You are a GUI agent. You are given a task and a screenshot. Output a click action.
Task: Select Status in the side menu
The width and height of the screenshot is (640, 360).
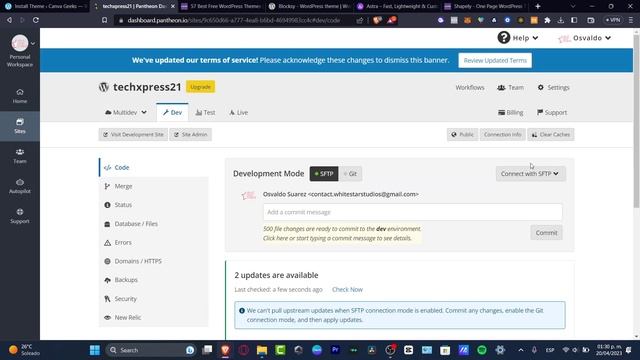click(x=153, y=205)
